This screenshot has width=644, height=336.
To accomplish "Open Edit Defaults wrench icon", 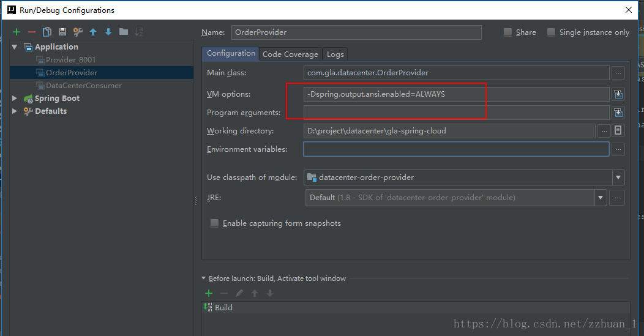I will pyautogui.click(x=78, y=32).
